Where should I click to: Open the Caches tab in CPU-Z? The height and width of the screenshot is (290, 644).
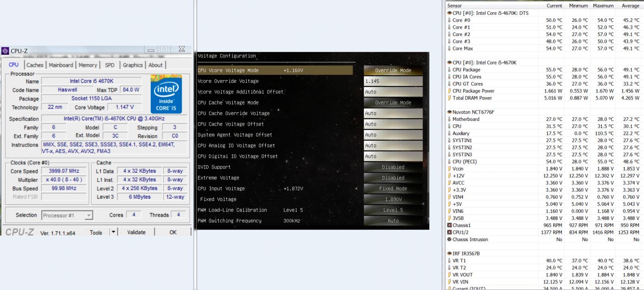coord(35,65)
